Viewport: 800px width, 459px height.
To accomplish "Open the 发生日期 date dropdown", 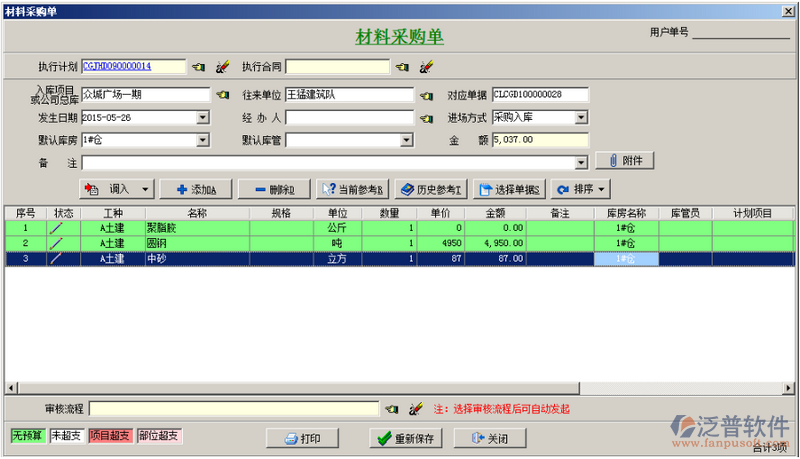I will coord(203,117).
